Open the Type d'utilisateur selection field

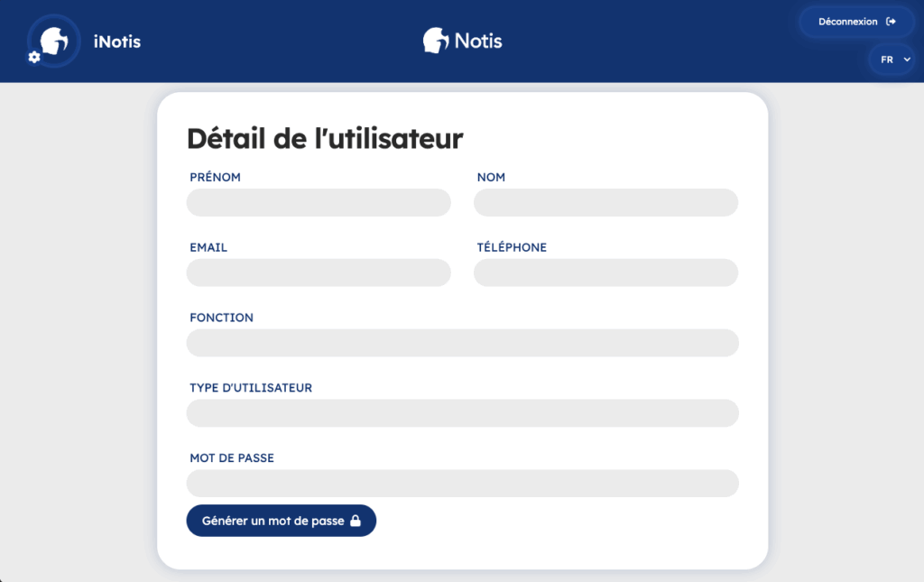[462, 413]
